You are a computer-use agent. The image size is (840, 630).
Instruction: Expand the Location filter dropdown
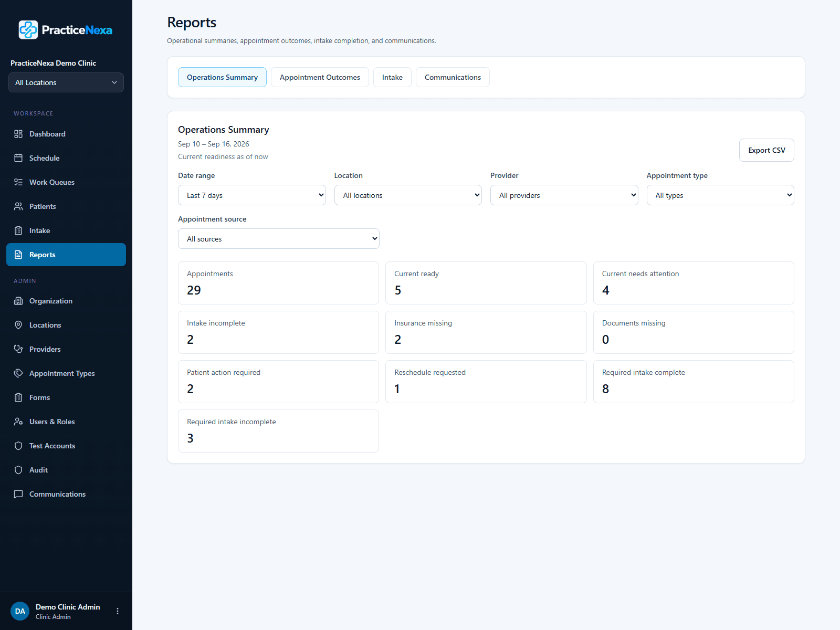pyautogui.click(x=408, y=195)
